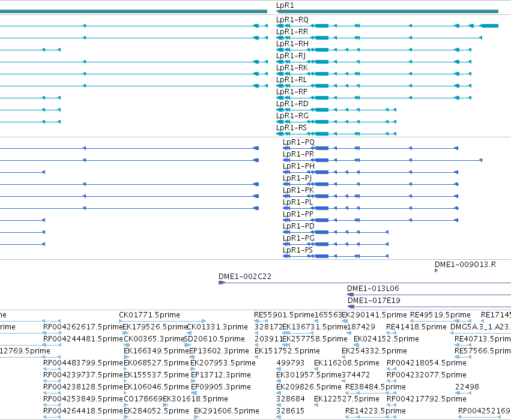Select protein LpR1-PQ label
Viewport: 511px width, 420px height.
click(298, 142)
